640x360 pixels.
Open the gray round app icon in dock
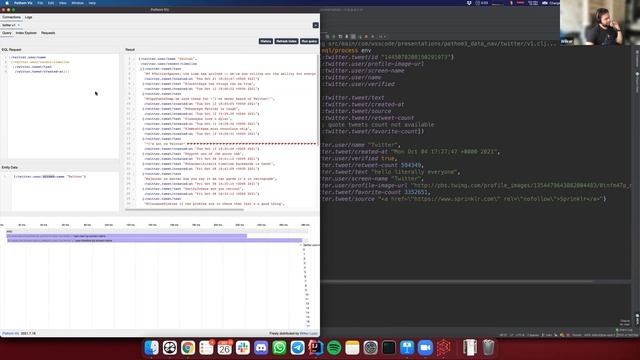(371, 348)
